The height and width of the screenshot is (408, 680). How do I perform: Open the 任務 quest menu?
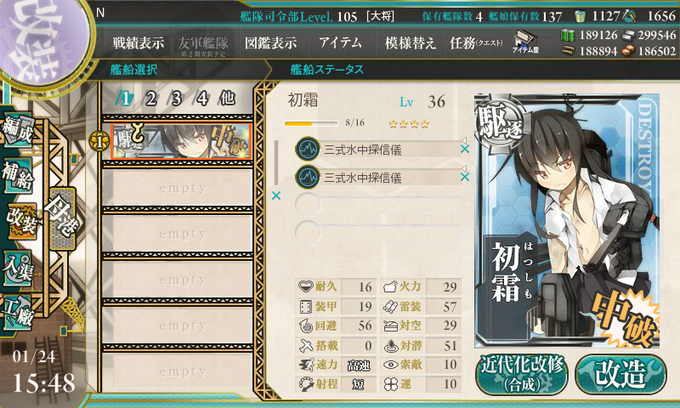tap(476, 43)
